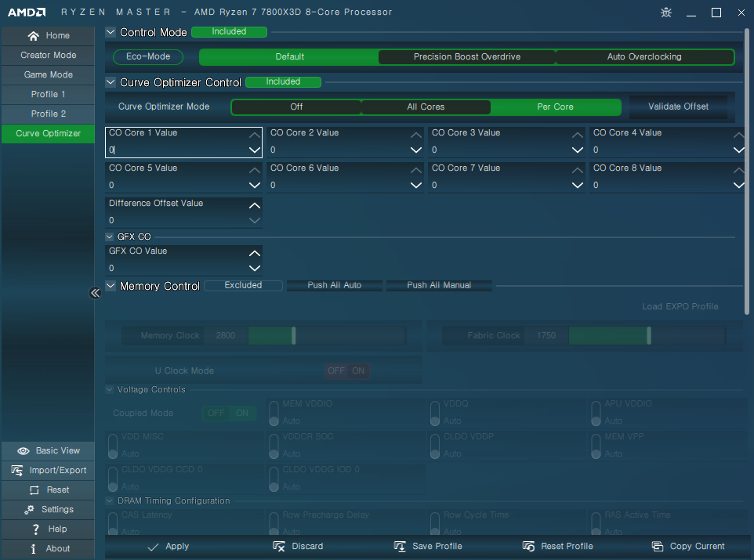Collapse DRAM Timing Configuration section
Image resolution: width=754 pixels, height=560 pixels.
(x=110, y=501)
